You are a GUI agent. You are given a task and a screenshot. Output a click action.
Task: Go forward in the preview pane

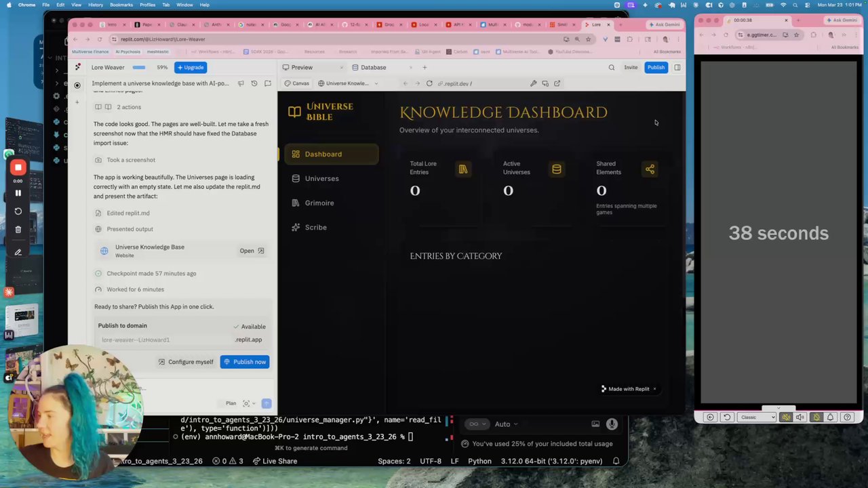click(x=416, y=83)
